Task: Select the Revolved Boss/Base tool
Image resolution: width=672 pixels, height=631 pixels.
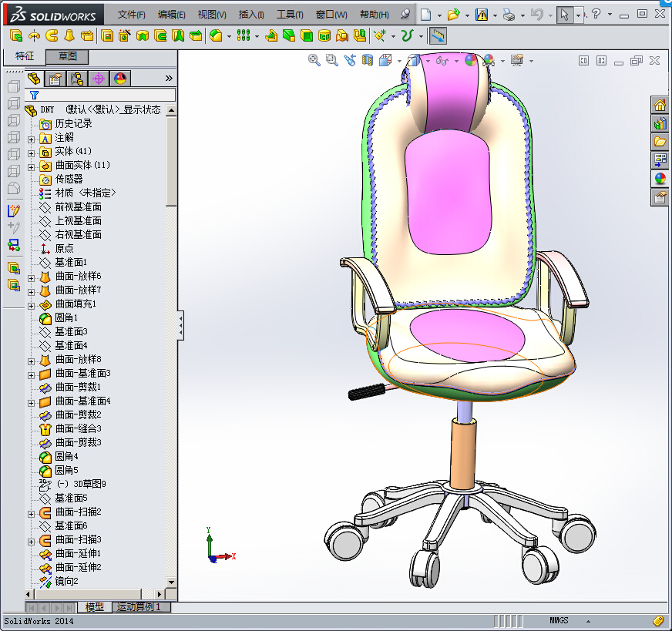Action: (34, 36)
